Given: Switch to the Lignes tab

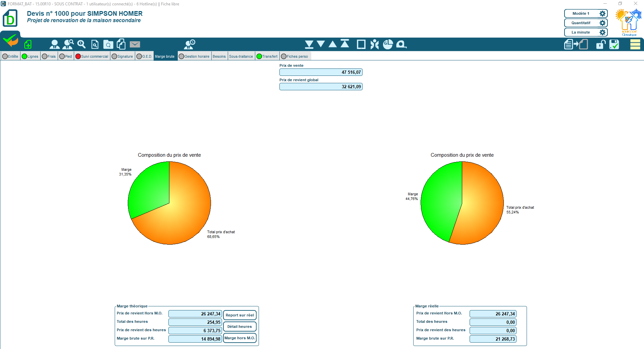Looking at the screenshot, I should tap(30, 56).
